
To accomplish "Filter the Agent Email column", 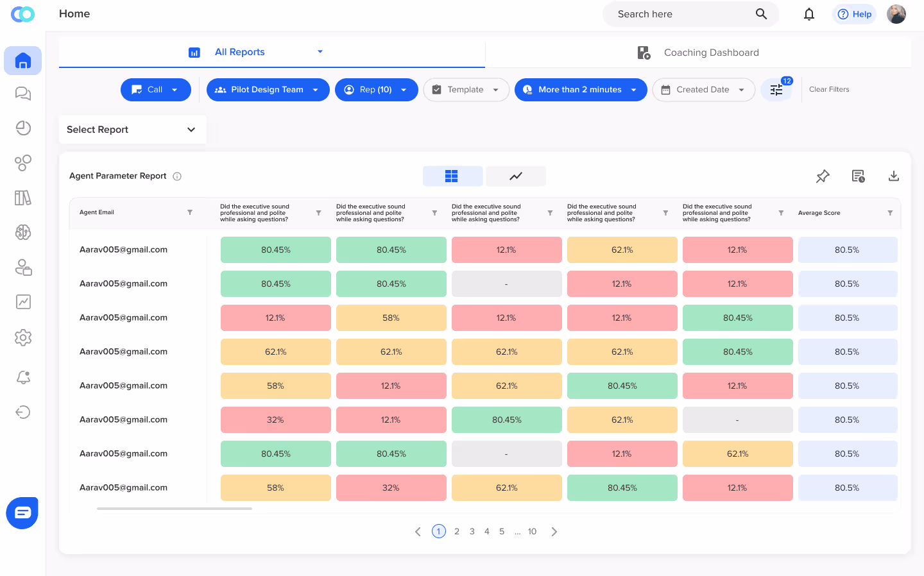I will [x=190, y=212].
